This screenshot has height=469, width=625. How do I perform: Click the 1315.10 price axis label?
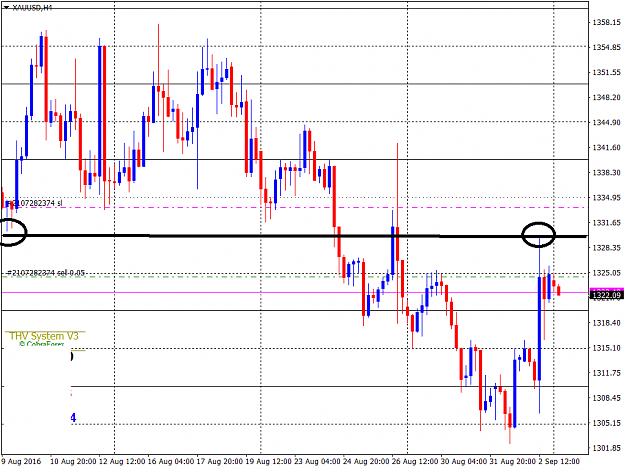click(606, 348)
